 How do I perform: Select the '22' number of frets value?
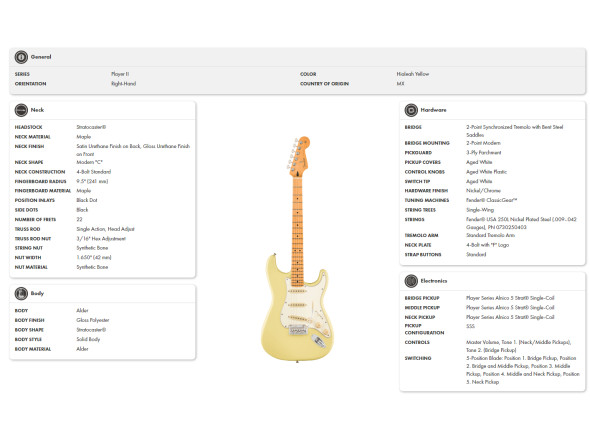pos(79,219)
